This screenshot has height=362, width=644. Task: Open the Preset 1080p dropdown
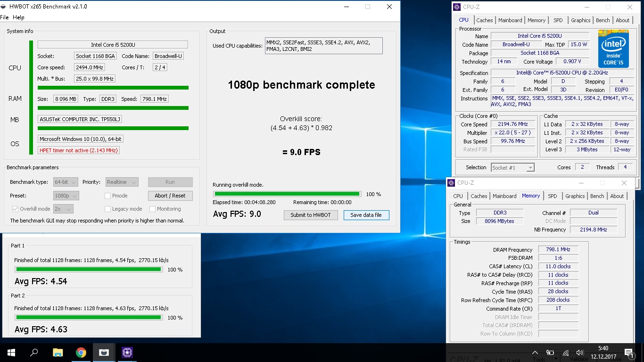66,196
